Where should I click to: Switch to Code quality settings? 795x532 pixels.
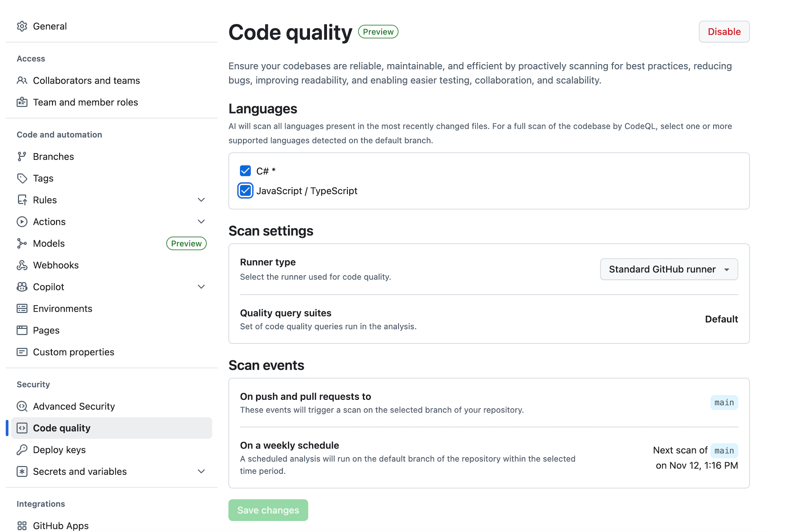(61, 428)
